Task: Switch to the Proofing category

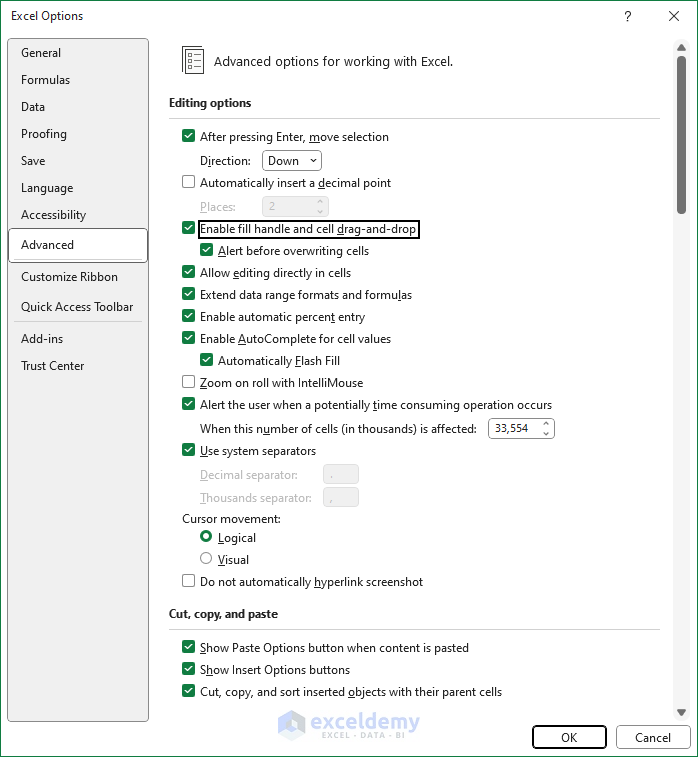Action: pos(44,134)
